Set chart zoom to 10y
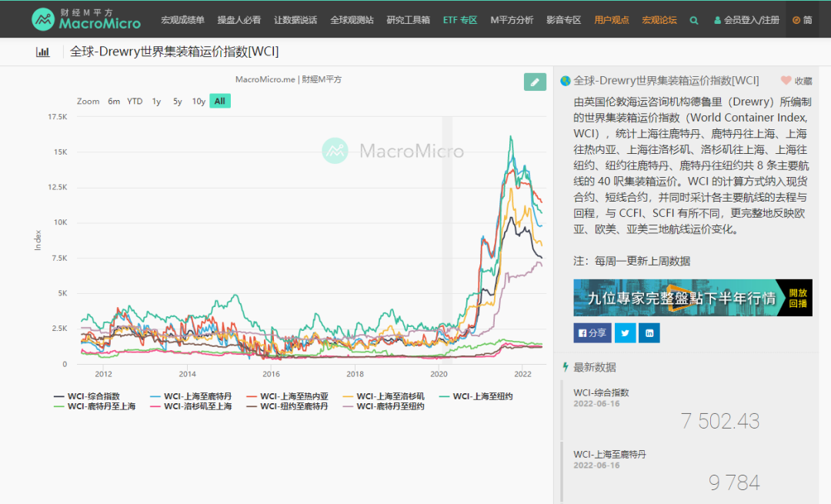Viewport: 831px width, 504px height. pos(199,101)
